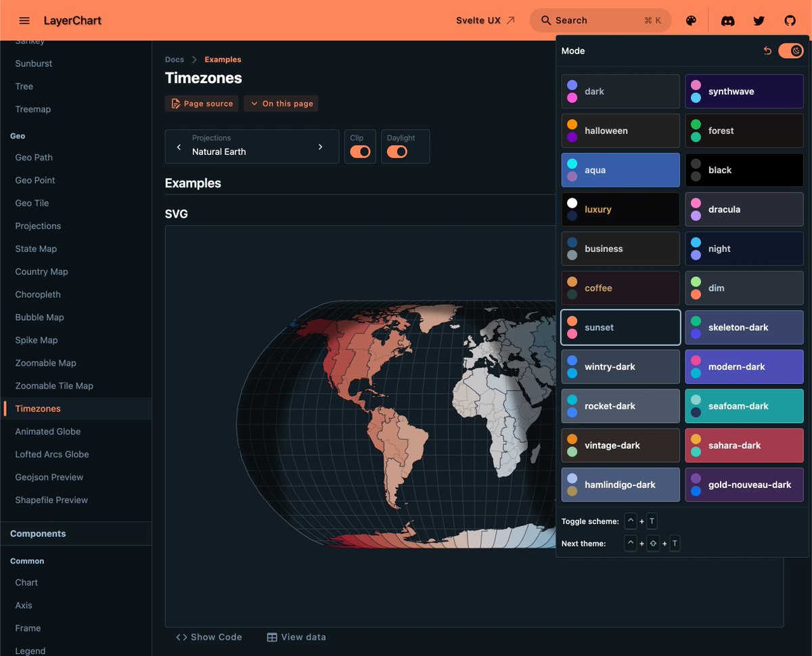Open the Axis component page
This screenshot has width=812, height=656.
tap(24, 605)
